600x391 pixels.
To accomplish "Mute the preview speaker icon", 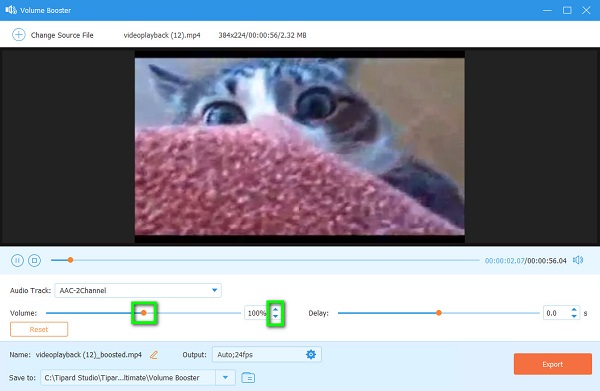I will (578, 260).
